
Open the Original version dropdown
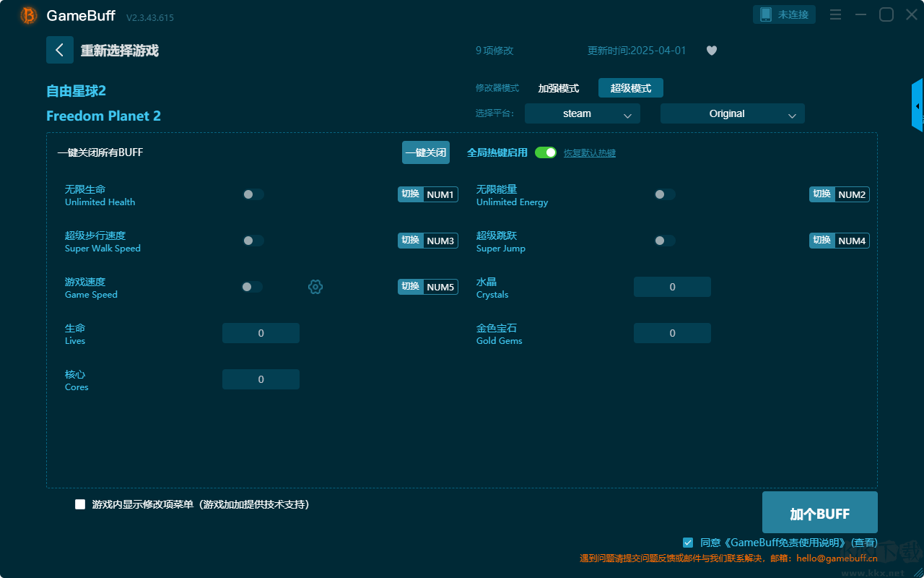(733, 113)
